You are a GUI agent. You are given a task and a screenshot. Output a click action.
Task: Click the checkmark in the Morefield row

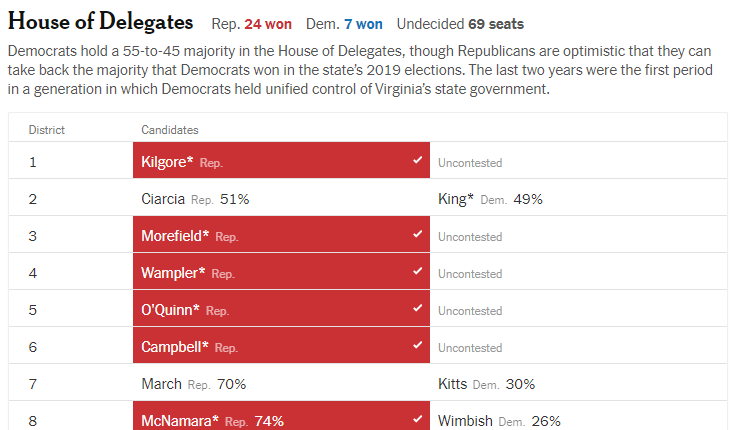(x=417, y=234)
